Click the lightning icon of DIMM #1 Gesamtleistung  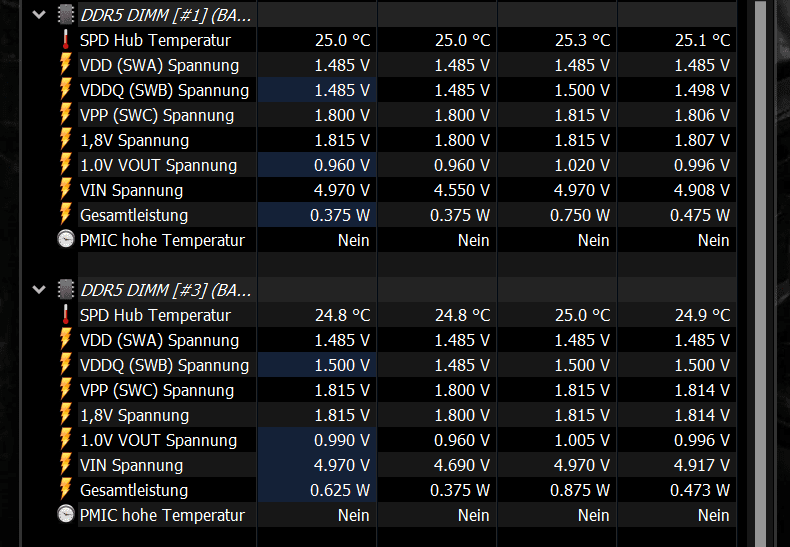tap(65, 215)
